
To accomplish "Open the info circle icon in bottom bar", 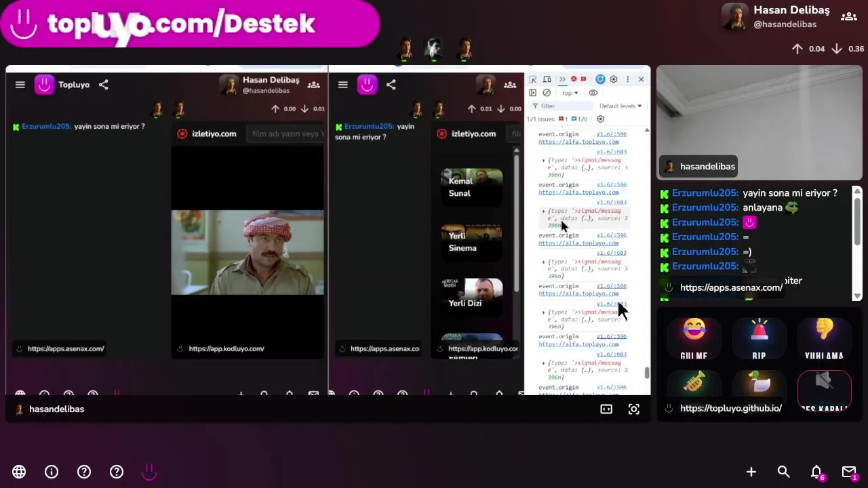I will click(x=52, y=472).
